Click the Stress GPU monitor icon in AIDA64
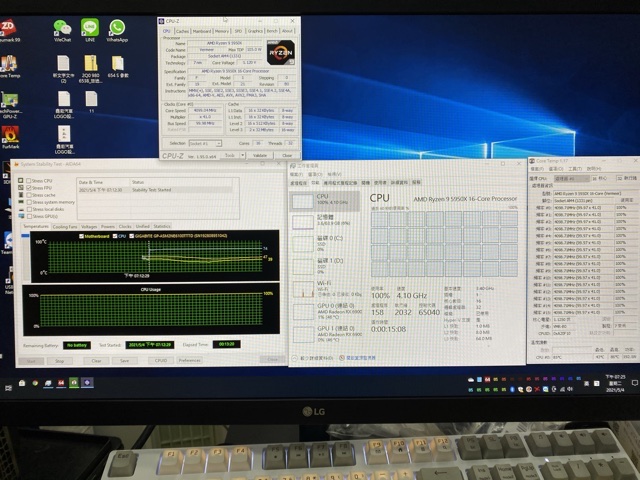 coord(21,216)
